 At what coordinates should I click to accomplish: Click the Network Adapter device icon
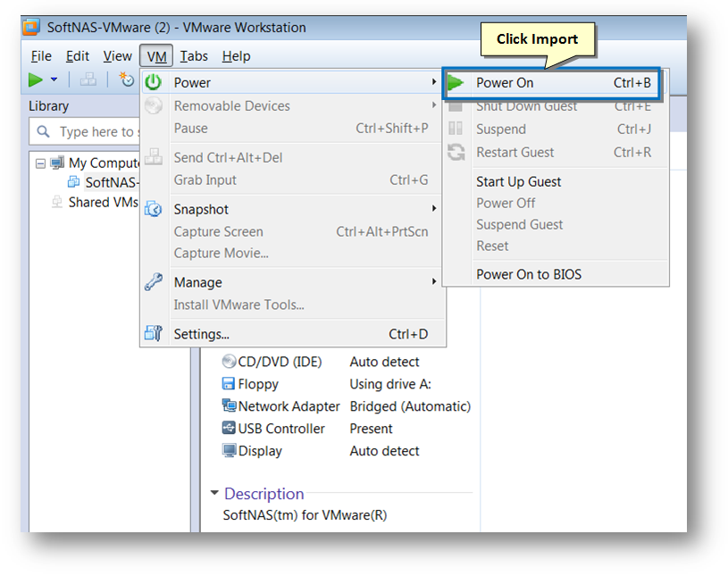pos(229,405)
